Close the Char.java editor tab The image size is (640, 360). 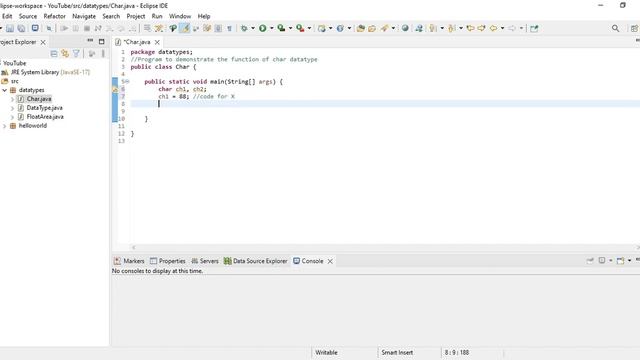[x=157, y=42]
